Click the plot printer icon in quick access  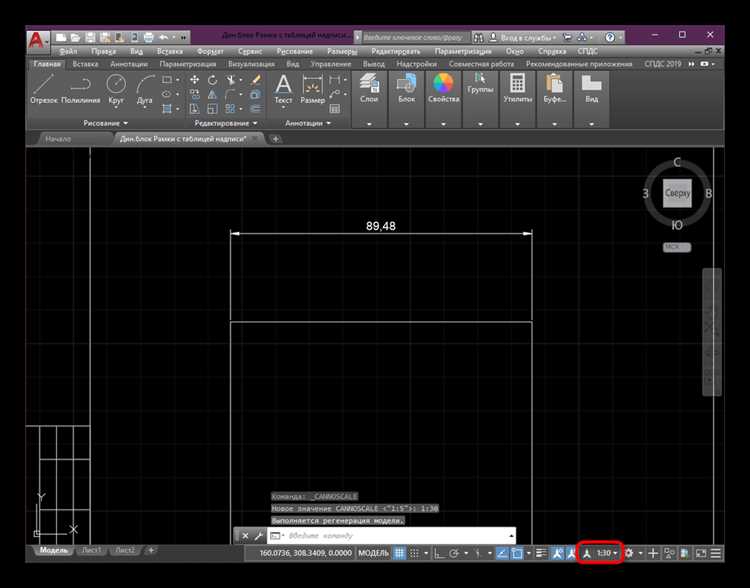149,37
